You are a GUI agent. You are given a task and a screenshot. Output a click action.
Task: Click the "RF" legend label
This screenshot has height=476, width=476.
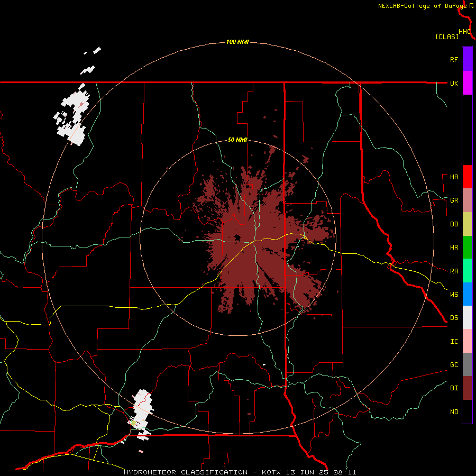454,60
